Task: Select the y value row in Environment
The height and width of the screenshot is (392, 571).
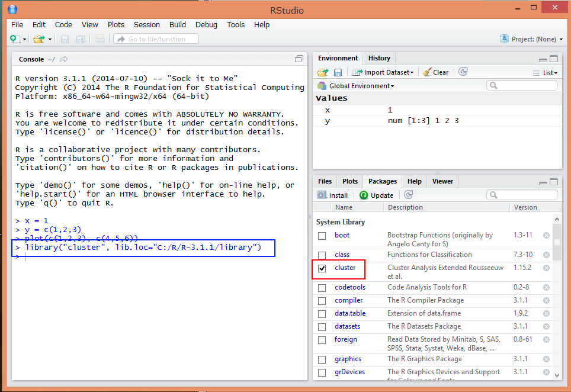Action: point(437,121)
